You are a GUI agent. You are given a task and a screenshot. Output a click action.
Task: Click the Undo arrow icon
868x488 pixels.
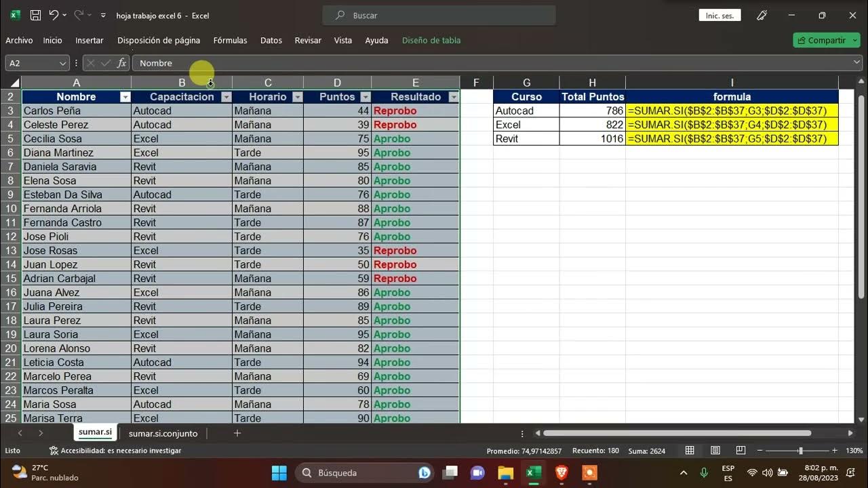pos(54,15)
